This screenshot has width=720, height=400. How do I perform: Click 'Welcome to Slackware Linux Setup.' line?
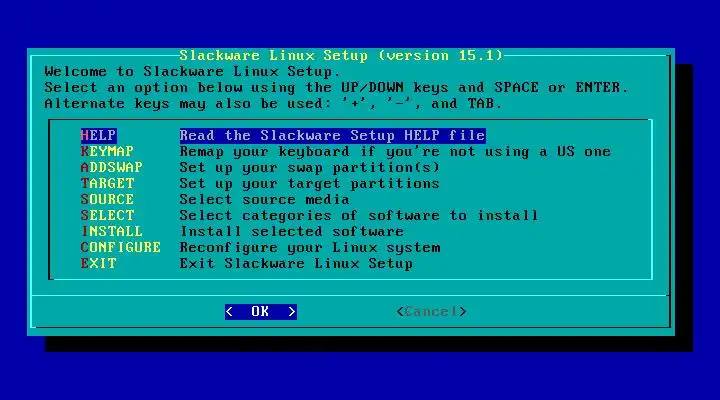coord(192,72)
